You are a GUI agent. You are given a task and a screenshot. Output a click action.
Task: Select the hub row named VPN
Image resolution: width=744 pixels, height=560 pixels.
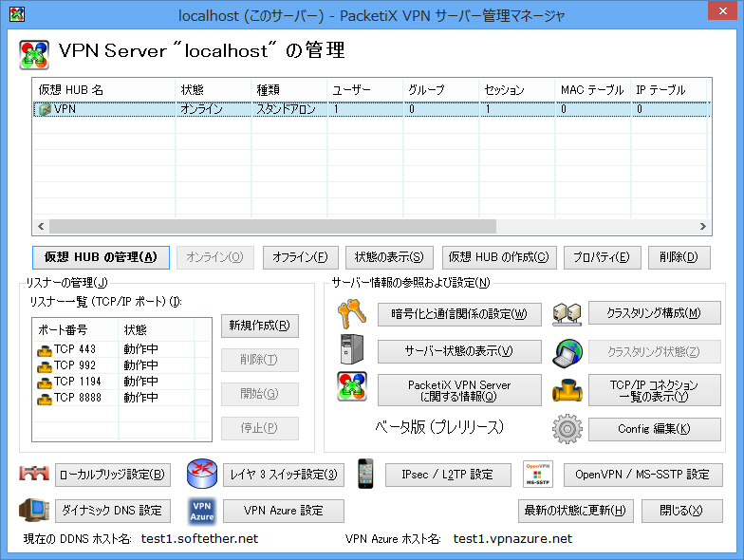[372, 109]
